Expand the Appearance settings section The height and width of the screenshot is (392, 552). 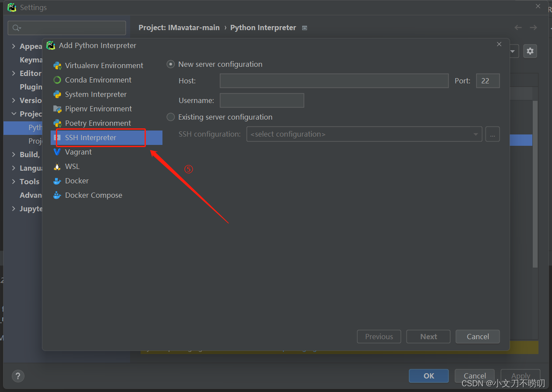(14, 46)
